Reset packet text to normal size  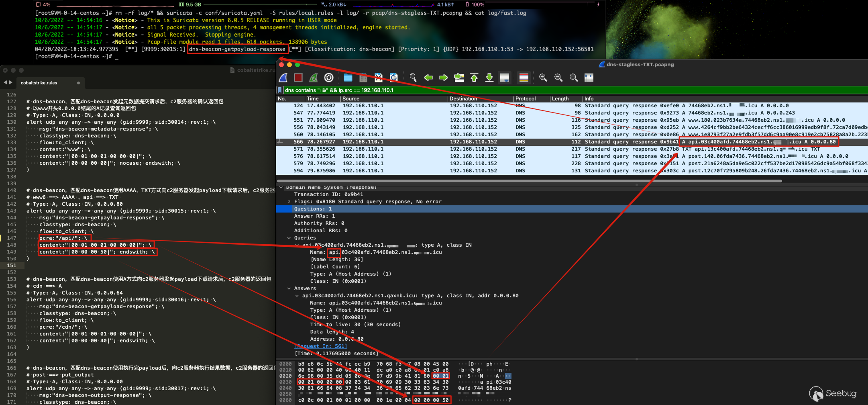[x=574, y=78]
